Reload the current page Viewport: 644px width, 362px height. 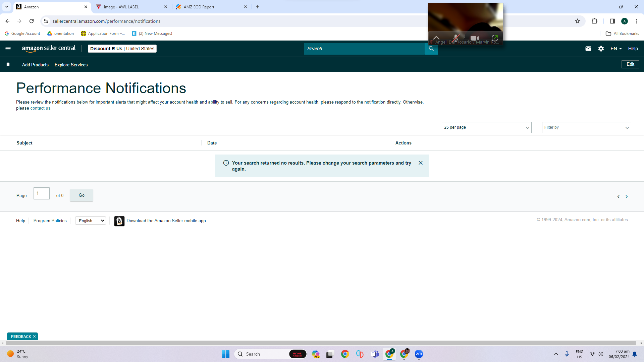coord(32,21)
